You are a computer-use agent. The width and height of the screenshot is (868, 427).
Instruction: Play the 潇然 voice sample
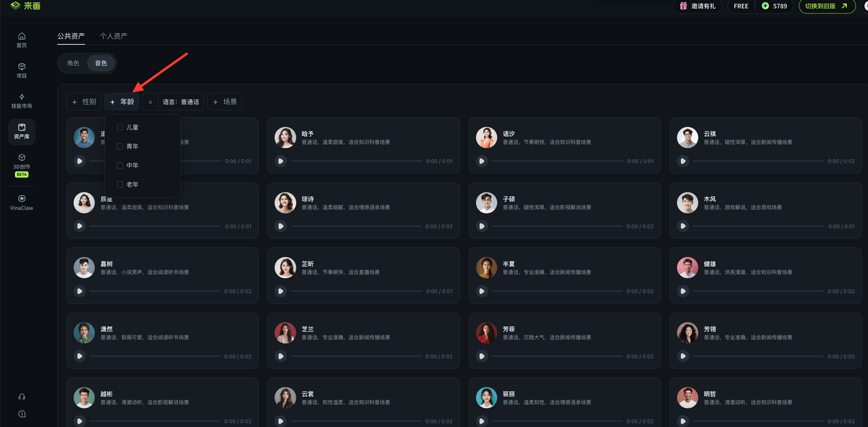click(x=79, y=357)
